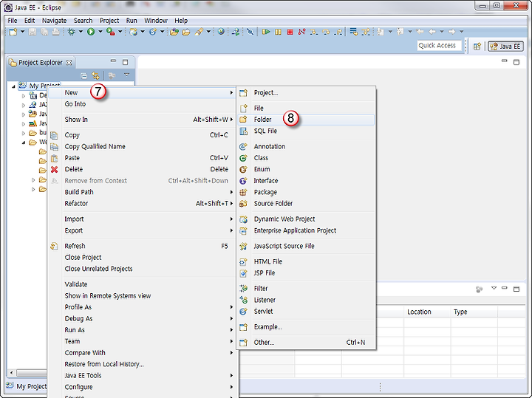Click the Save toolbar icon

tap(33, 32)
